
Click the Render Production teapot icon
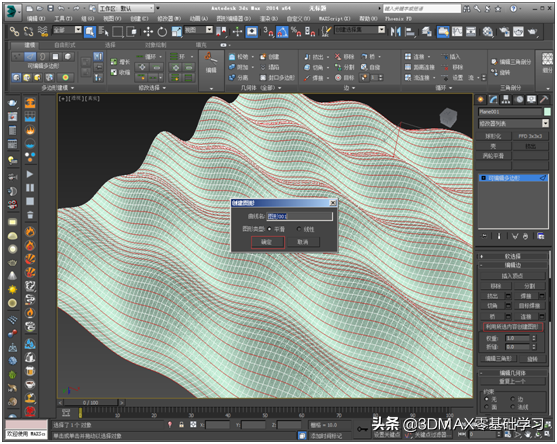[532, 32]
